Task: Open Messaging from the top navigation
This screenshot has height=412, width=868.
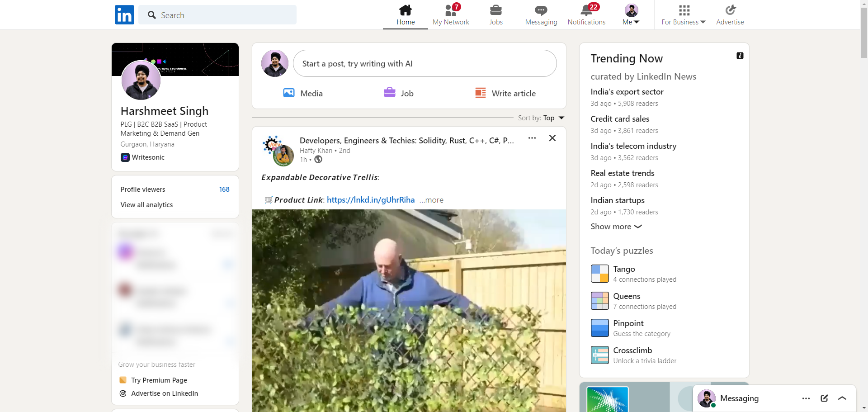Action: [x=541, y=15]
